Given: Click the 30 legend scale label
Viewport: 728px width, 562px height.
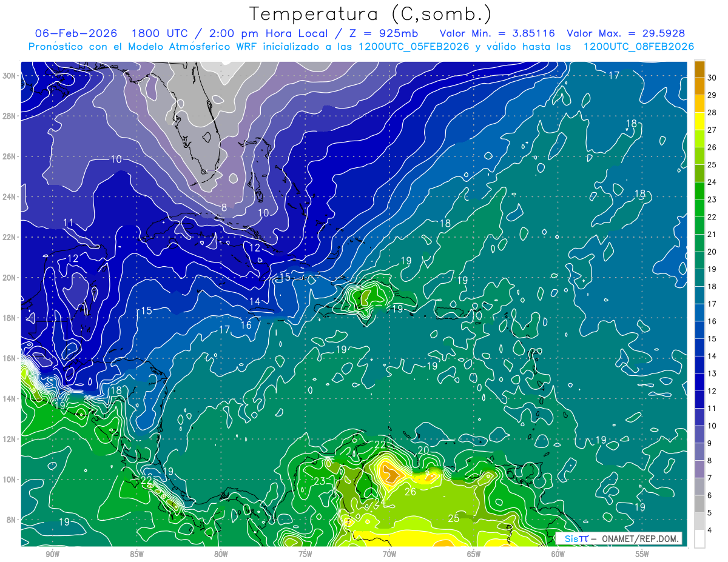Looking at the screenshot, I should click(x=712, y=78).
